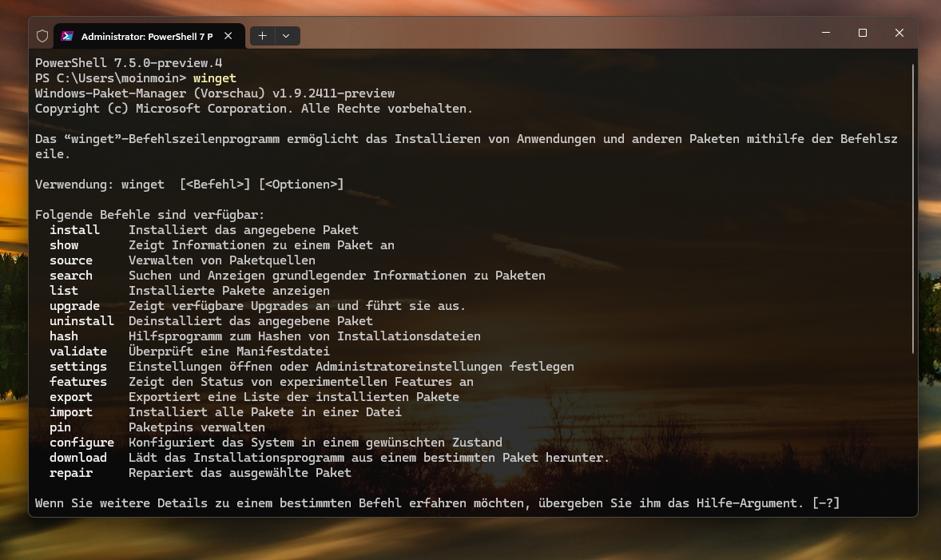941x560 pixels.
Task: Click the 'repair' command entry
Action: pos(71,472)
